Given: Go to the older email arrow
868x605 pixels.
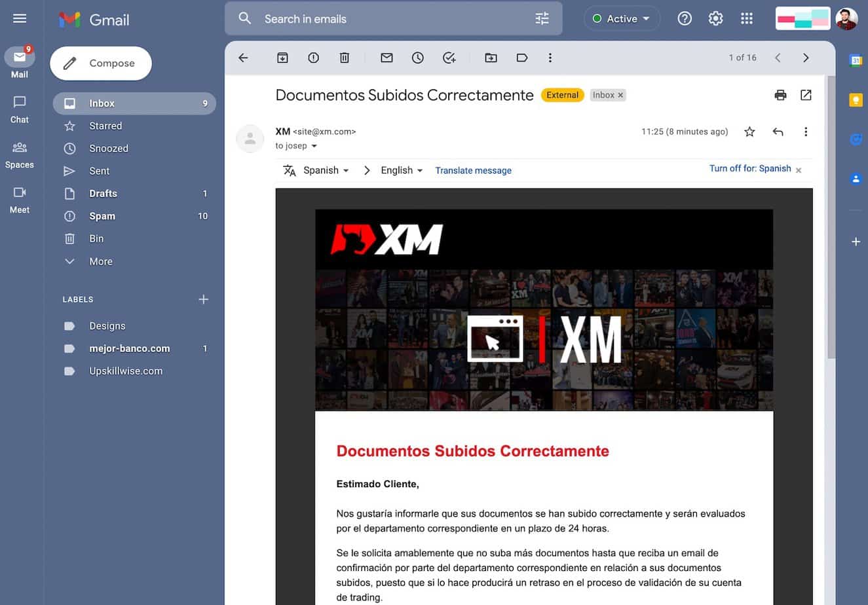Looking at the screenshot, I should (806, 58).
